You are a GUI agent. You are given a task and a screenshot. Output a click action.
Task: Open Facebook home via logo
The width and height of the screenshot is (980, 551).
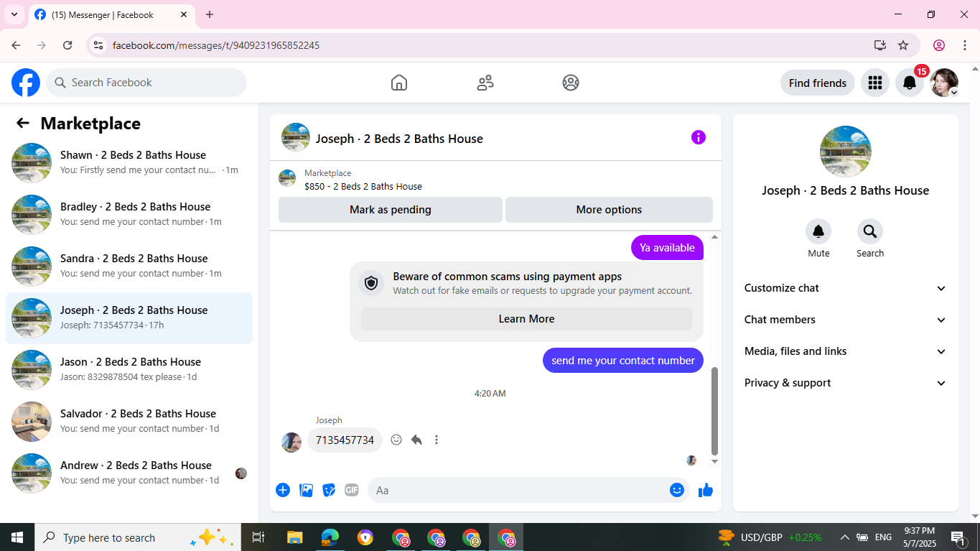(x=26, y=83)
